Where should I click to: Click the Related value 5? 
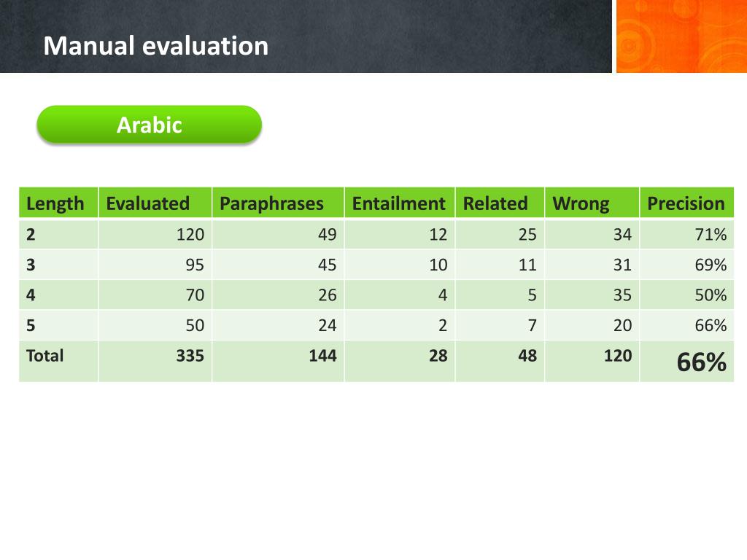[x=532, y=295]
